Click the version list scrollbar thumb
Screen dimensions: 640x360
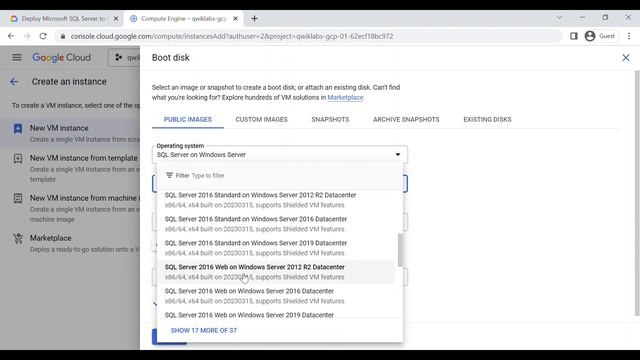point(400,250)
